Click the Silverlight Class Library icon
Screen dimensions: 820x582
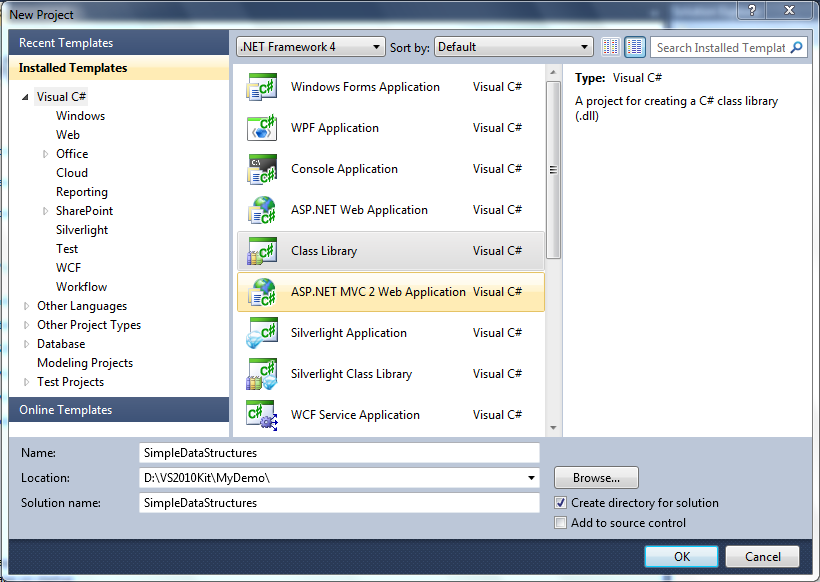[261, 374]
